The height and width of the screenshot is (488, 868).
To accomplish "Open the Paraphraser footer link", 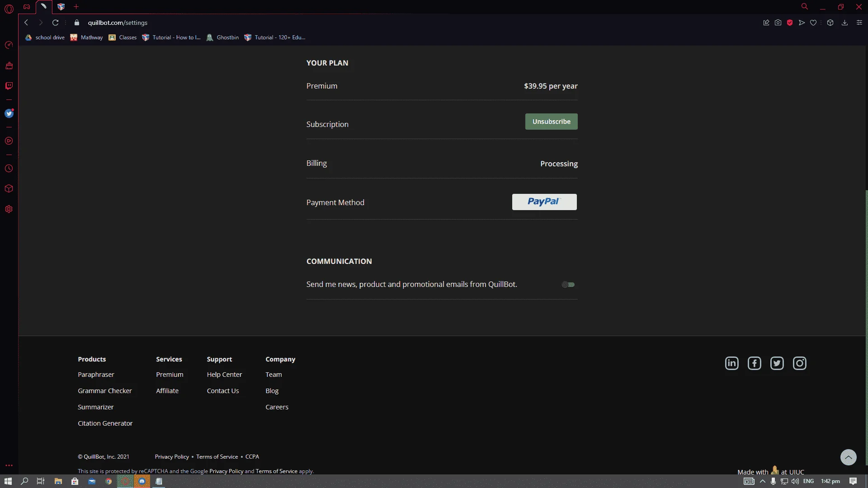I will (x=96, y=375).
